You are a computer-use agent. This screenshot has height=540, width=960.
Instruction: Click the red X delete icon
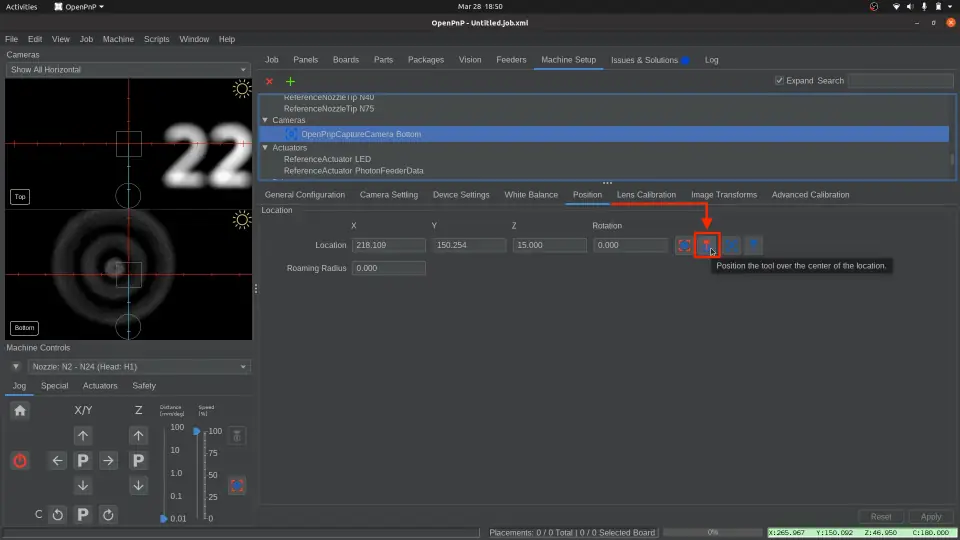[269, 81]
